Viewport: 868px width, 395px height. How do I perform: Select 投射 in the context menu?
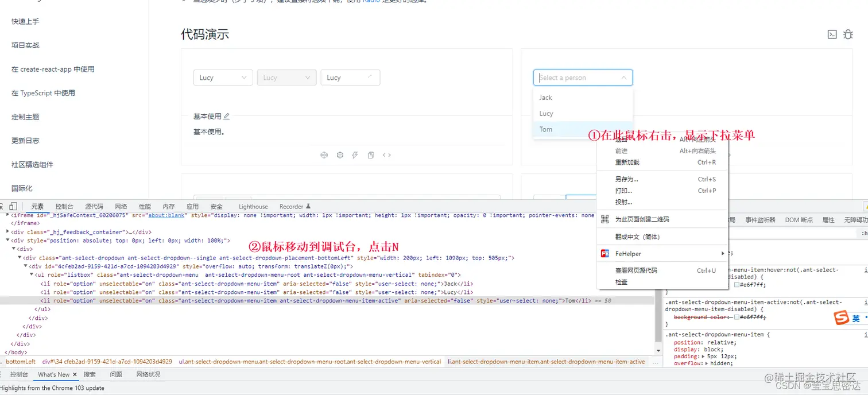(663, 202)
